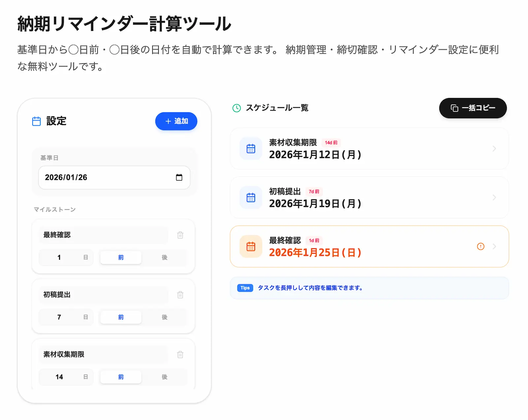Click the calendar icon beside 設定 heading
Image resolution: width=528 pixels, height=420 pixels.
[x=36, y=121]
